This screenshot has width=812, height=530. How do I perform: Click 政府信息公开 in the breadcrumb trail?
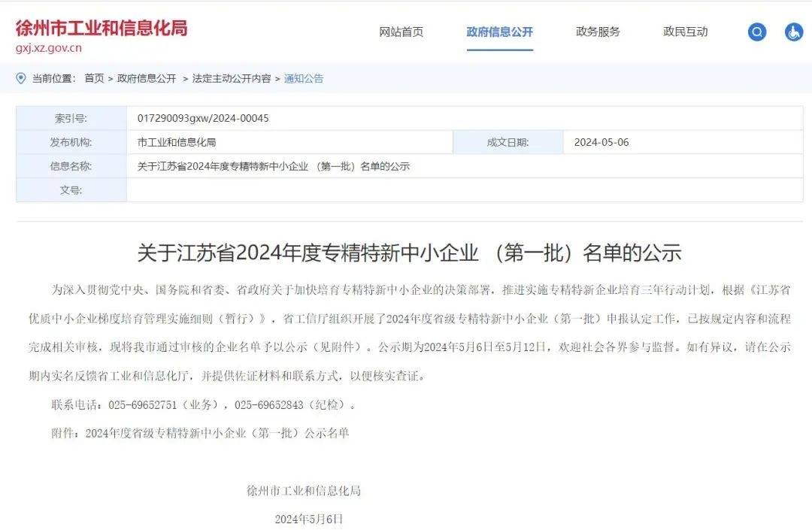point(147,78)
